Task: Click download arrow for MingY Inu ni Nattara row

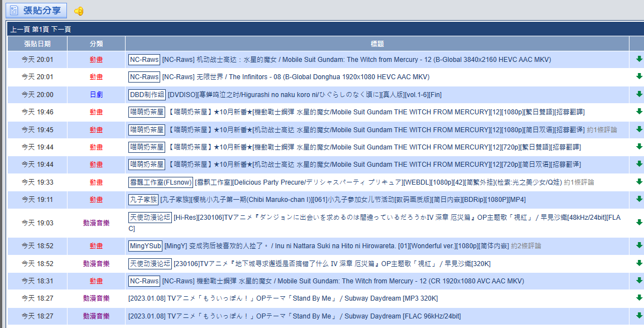Action: click(x=639, y=245)
